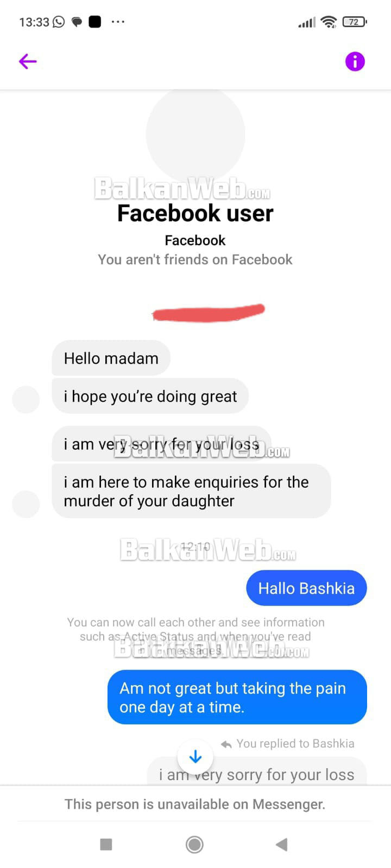Tap the purple back arrow
Image resolution: width=391 pixels, height=868 pixels.
(28, 61)
